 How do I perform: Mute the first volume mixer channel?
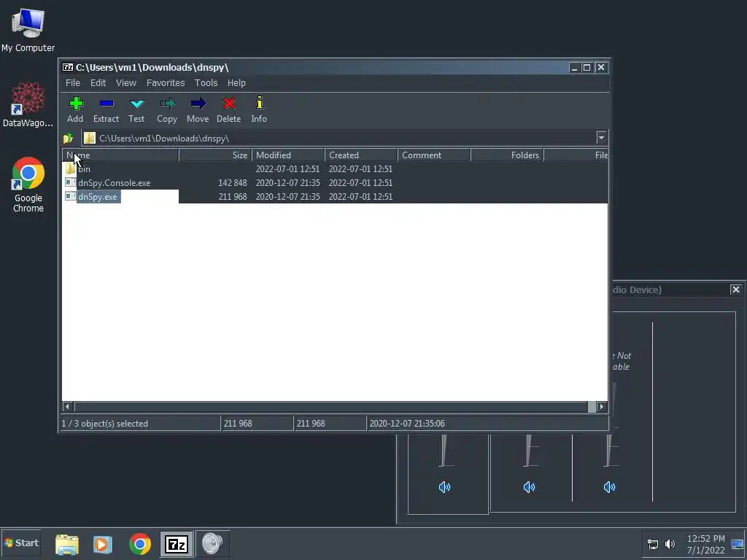(444, 487)
